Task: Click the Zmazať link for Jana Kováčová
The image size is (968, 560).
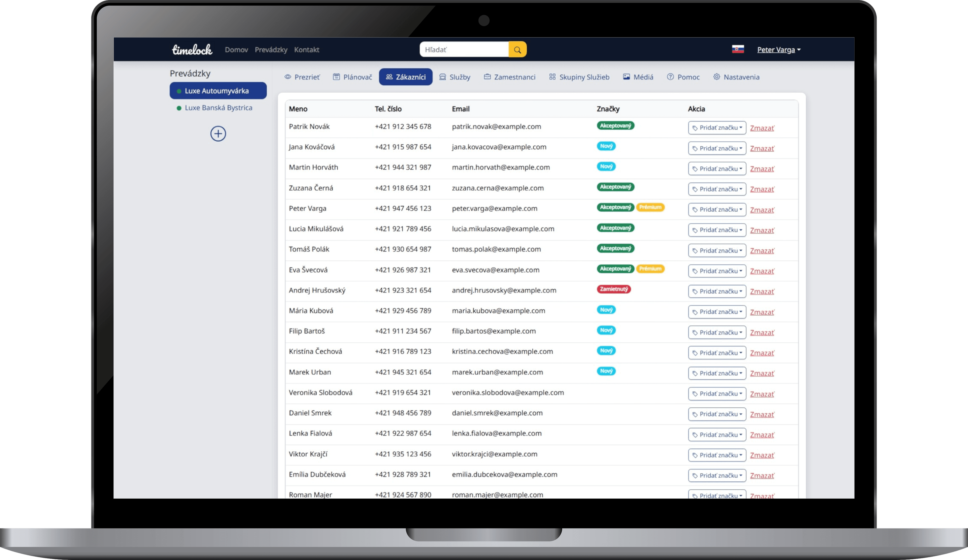Action: (x=762, y=149)
